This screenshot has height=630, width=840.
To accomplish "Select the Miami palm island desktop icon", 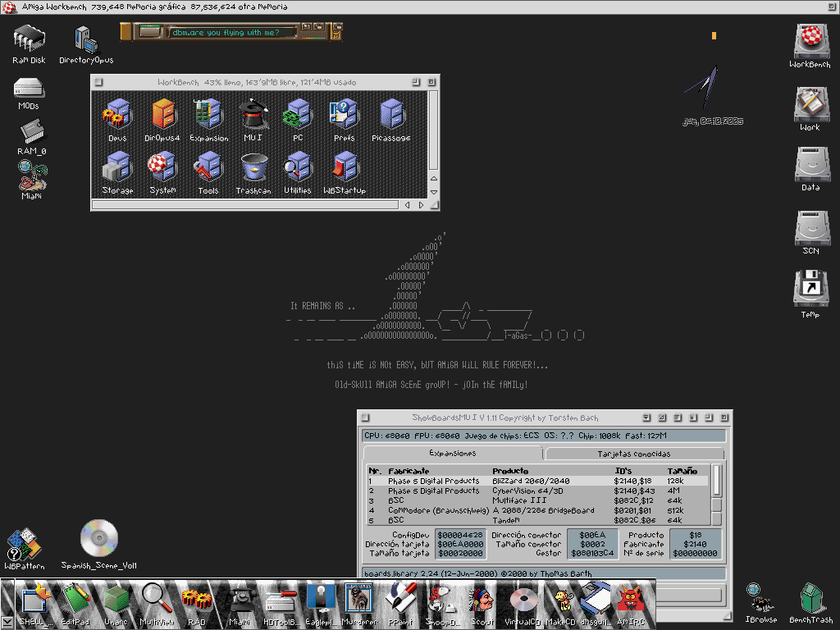I will (x=32, y=180).
